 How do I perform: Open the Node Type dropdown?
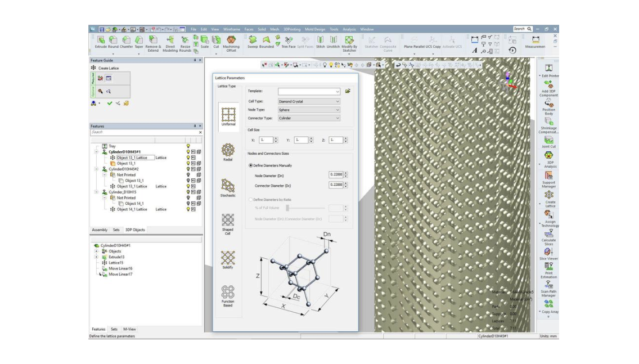[x=309, y=110]
